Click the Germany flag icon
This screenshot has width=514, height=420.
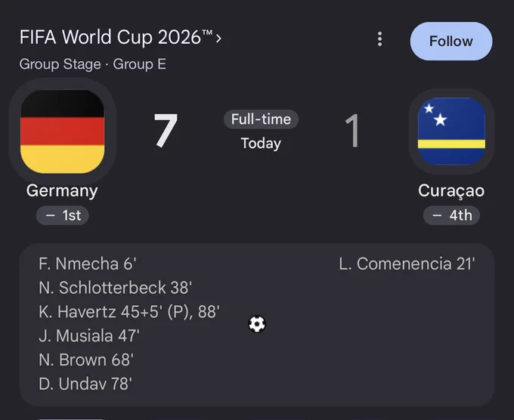[62, 131]
